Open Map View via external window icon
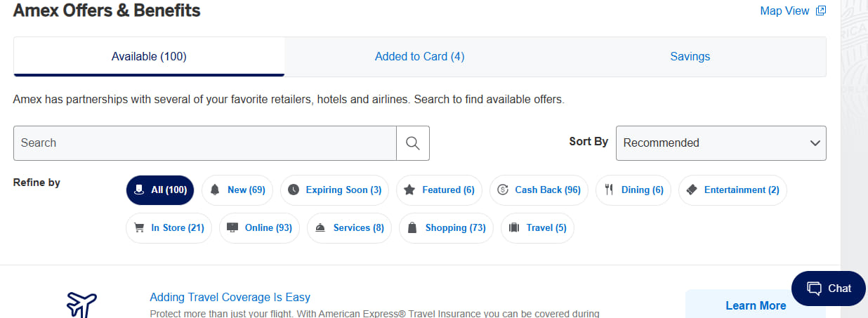This screenshot has height=318, width=868. [x=820, y=11]
